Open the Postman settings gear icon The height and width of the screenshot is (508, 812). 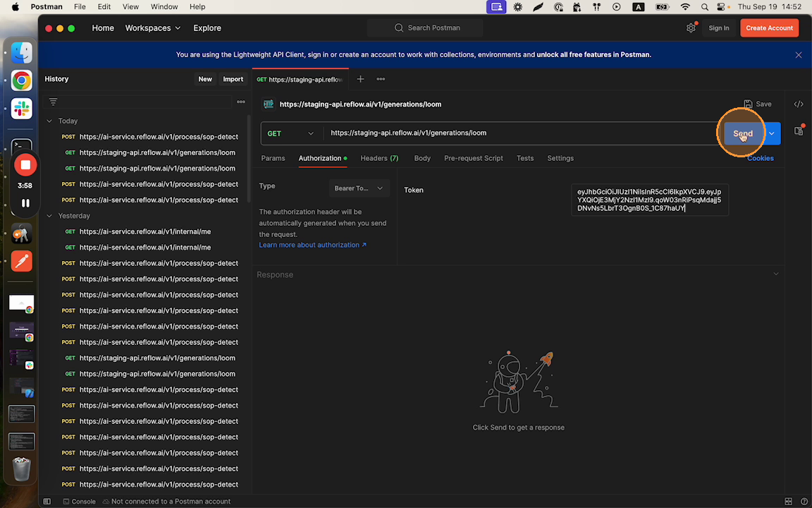(x=691, y=28)
